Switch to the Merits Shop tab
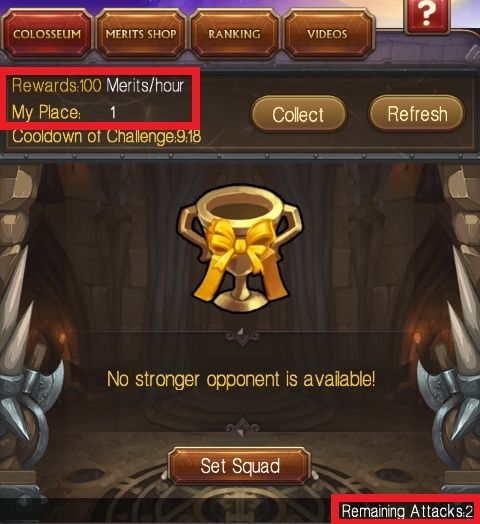The height and width of the screenshot is (524, 480). tap(141, 34)
